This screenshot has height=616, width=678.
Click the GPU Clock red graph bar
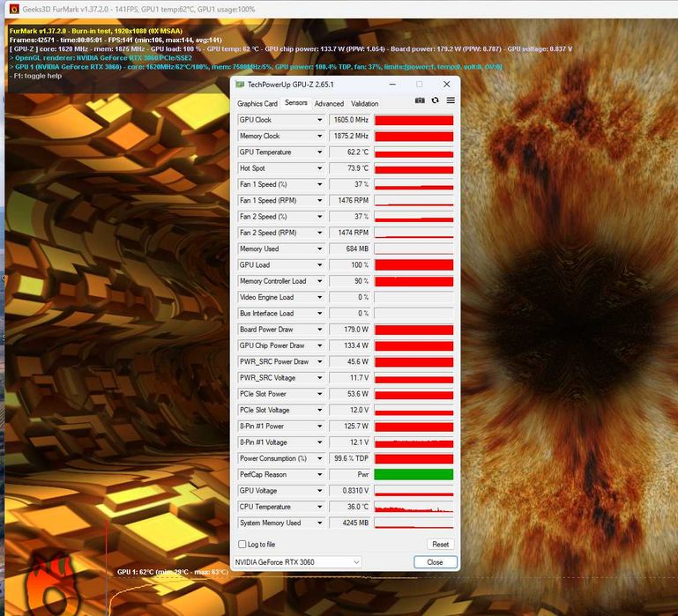(414, 120)
